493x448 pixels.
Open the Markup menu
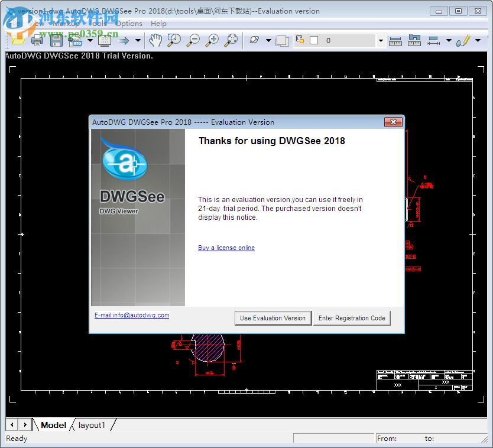point(66,24)
